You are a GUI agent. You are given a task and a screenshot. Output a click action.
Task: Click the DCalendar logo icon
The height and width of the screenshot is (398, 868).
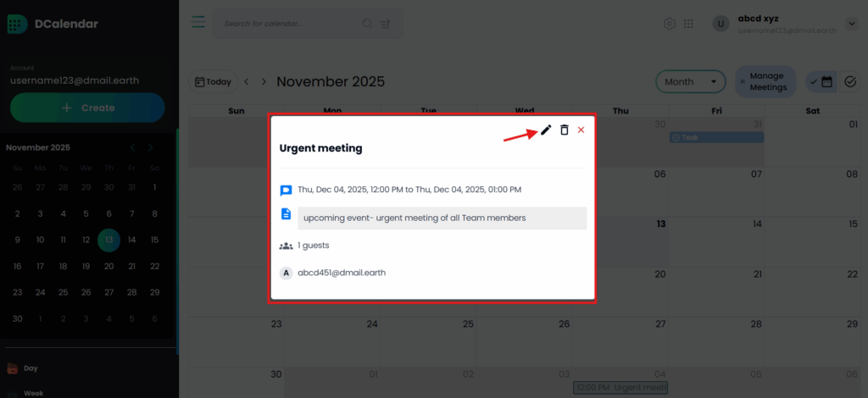pyautogui.click(x=17, y=24)
